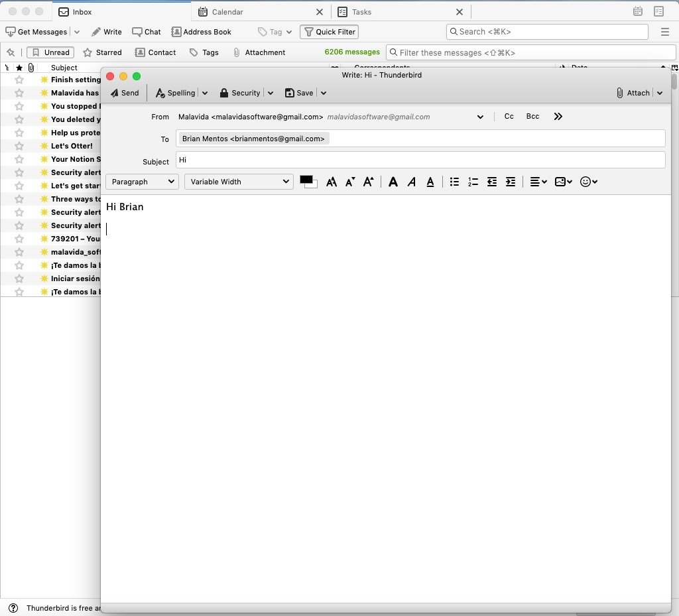Screen dimensions: 679x616
Task: Outdent the text
Action: (x=492, y=182)
